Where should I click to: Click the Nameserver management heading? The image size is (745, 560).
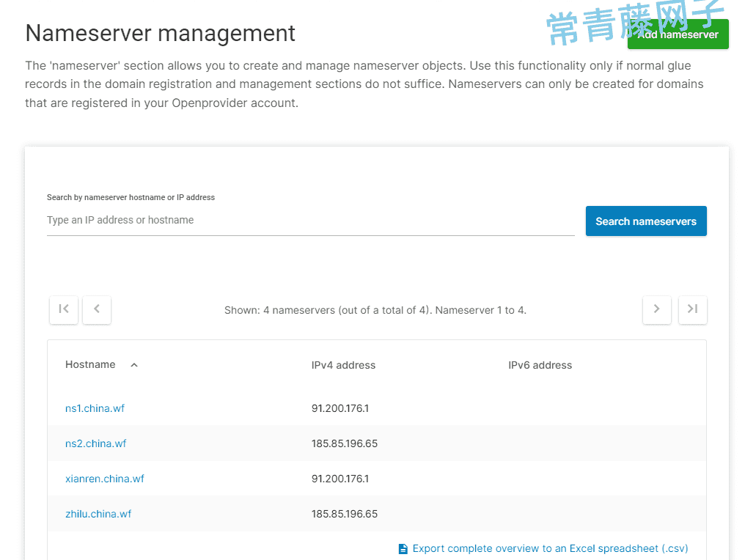[x=160, y=33]
